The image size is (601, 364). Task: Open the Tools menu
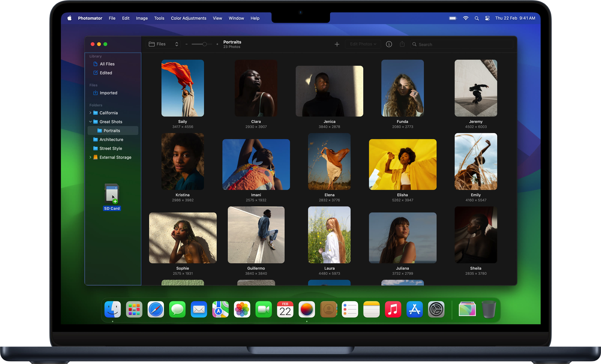[x=159, y=18]
